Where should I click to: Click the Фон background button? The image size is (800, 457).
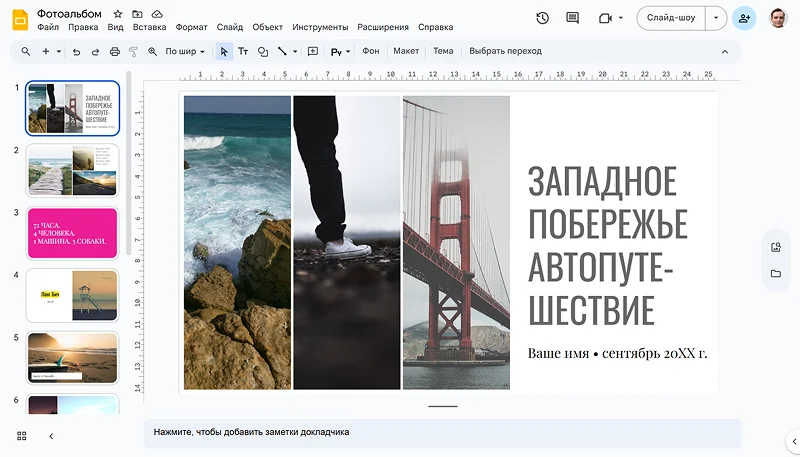pyautogui.click(x=371, y=51)
